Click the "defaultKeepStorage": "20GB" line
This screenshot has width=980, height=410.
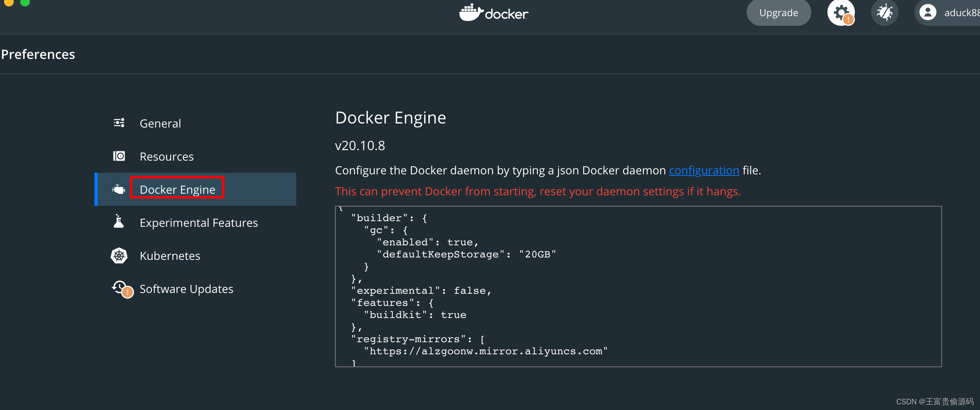466,254
